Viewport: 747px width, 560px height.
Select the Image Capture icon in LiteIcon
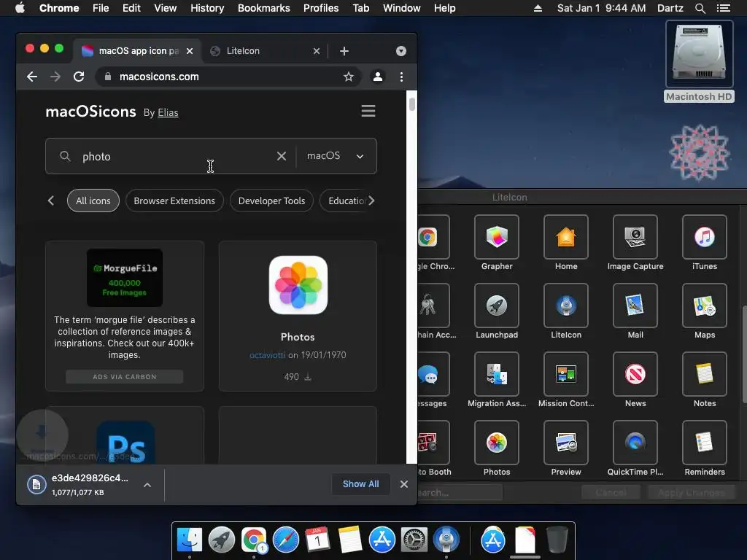coord(635,237)
